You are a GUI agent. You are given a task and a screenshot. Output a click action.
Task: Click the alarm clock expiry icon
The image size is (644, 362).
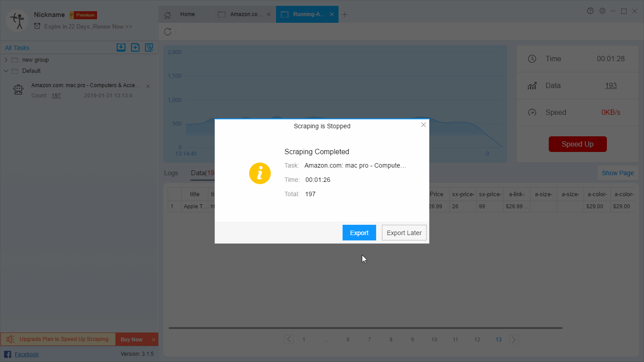click(37, 26)
